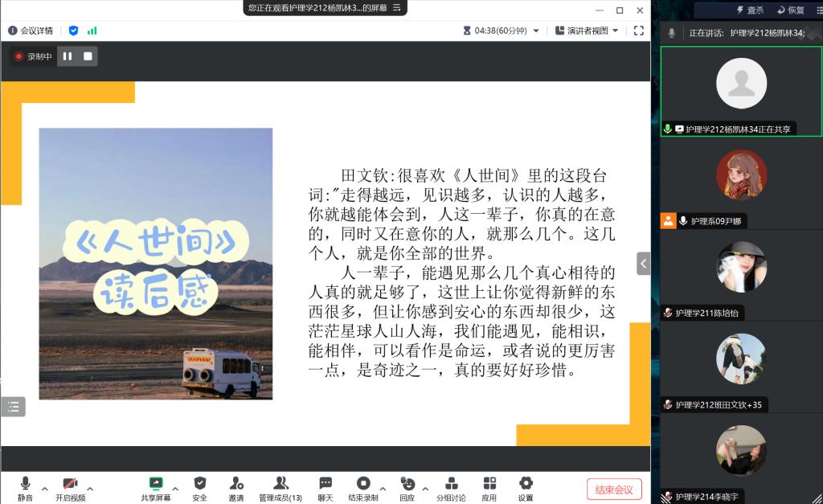Mute the microphone (静音)
This screenshot has width=823, height=504.
pyautogui.click(x=25, y=487)
